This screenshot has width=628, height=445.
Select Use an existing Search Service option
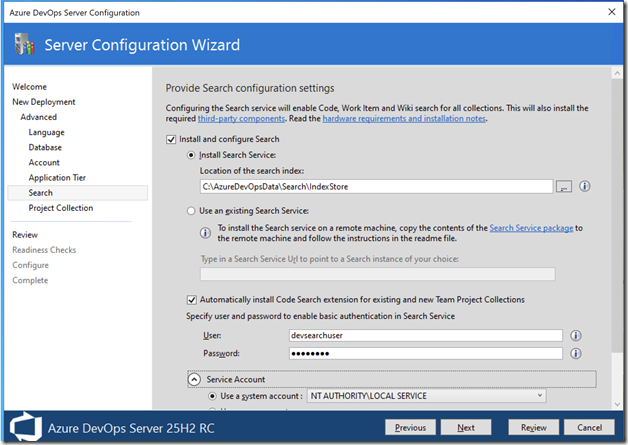(x=193, y=212)
